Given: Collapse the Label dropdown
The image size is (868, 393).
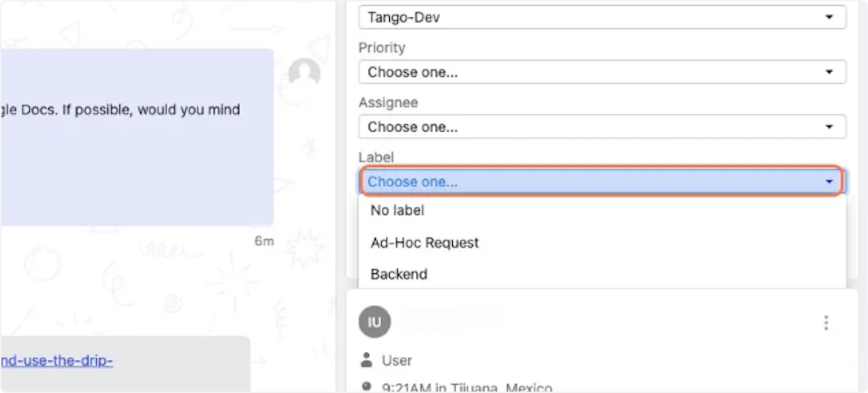Looking at the screenshot, I should [x=602, y=182].
